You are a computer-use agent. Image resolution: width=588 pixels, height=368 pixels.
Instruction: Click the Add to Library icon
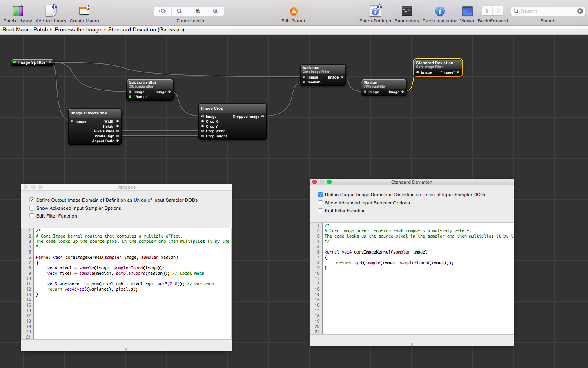click(51, 11)
